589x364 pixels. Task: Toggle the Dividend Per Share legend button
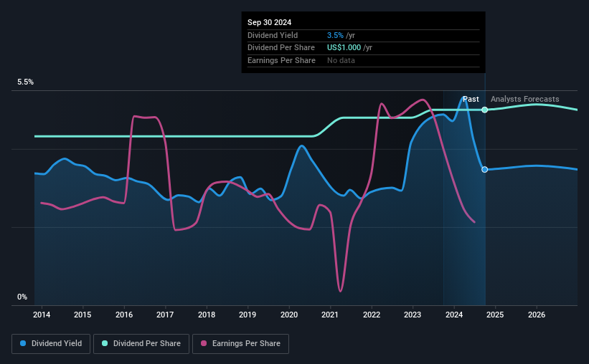(141, 344)
